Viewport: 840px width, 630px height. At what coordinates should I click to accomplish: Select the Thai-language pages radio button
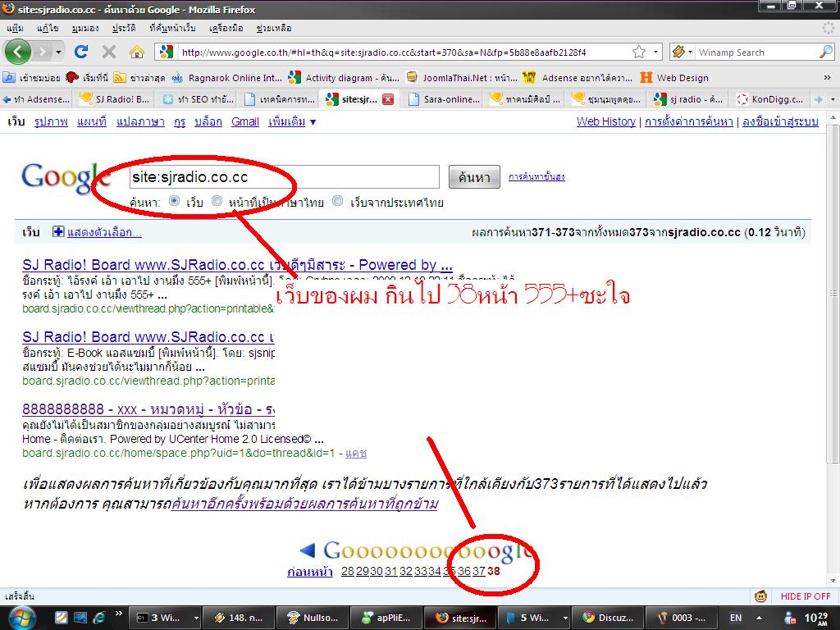(217, 201)
